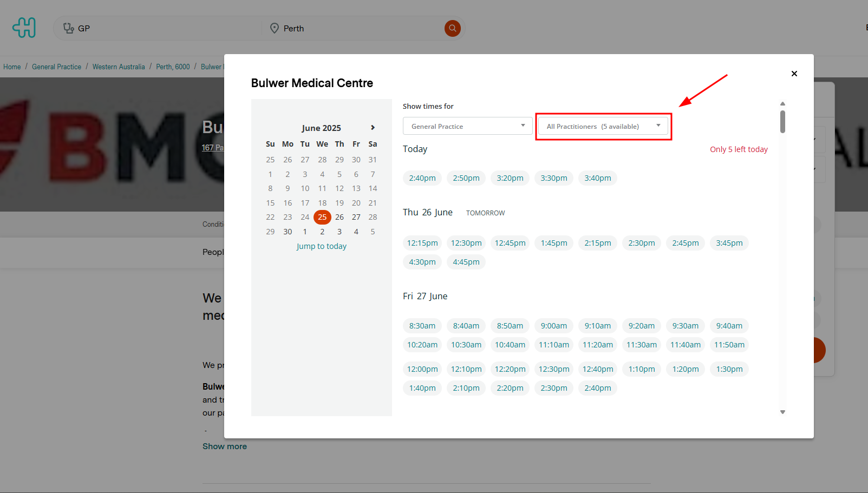The height and width of the screenshot is (493, 868).
Task: Click the Show more link
Action: [x=225, y=446]
